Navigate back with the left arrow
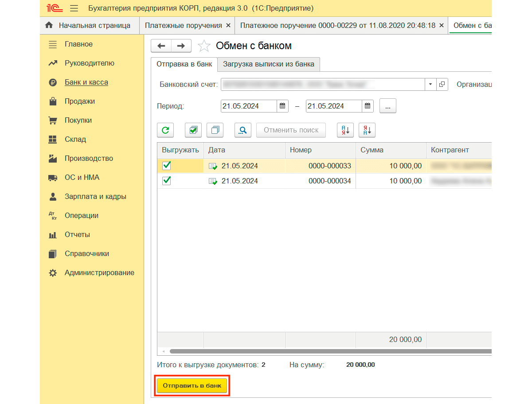 pyautogui.click(x=161, y=46)
